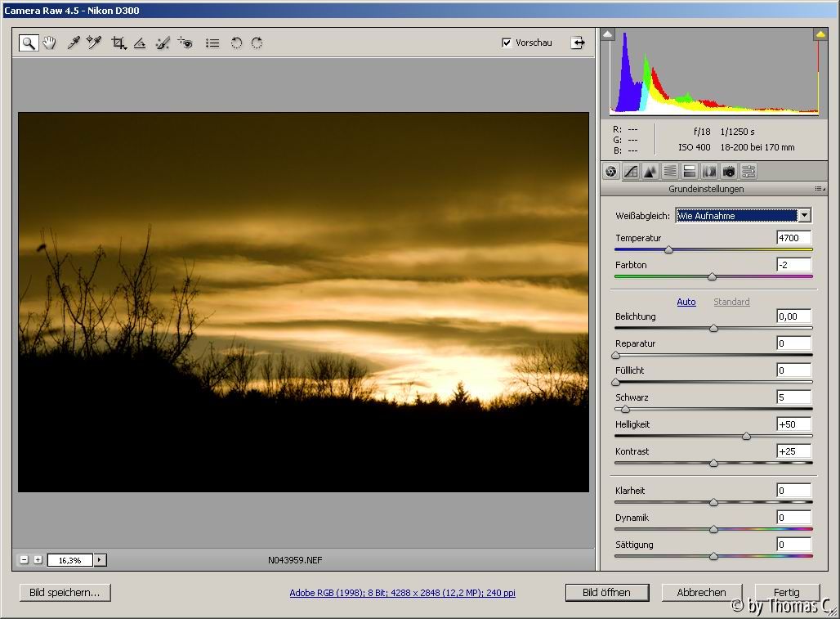Rotate image 90° clockwise
Screen dimensions: 840x619
(x=257, y=43)
